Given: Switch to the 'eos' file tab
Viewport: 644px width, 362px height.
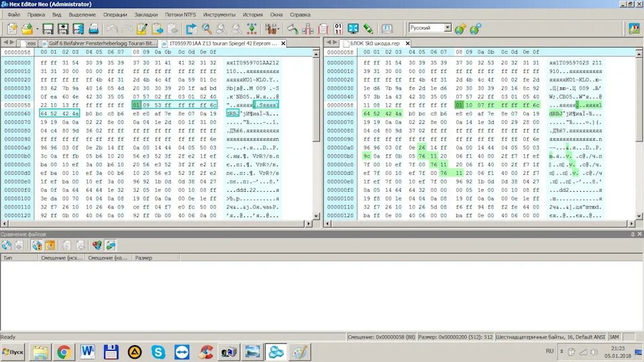Looking at the screenshot, I should 28,43.
